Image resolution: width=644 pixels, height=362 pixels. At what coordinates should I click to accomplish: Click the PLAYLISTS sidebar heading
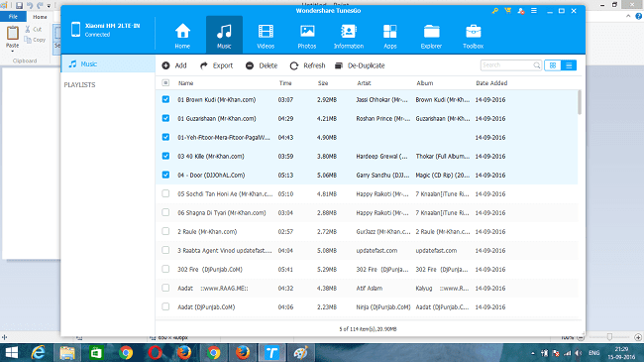pos(79,84)
